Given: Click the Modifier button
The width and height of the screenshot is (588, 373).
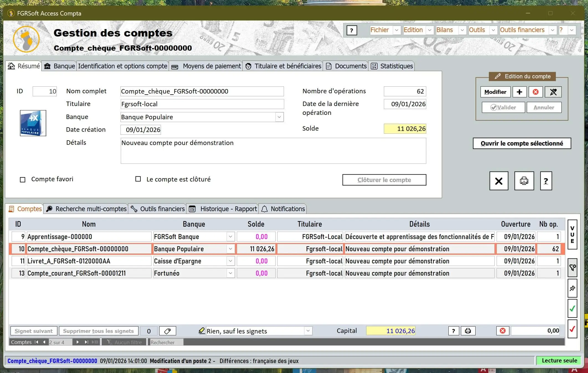Looking at the screenshot, I should coord(495,92).
